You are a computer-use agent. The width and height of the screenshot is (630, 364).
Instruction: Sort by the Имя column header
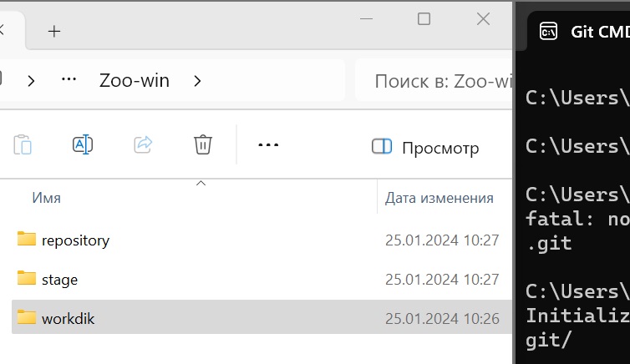click(47, 198)
